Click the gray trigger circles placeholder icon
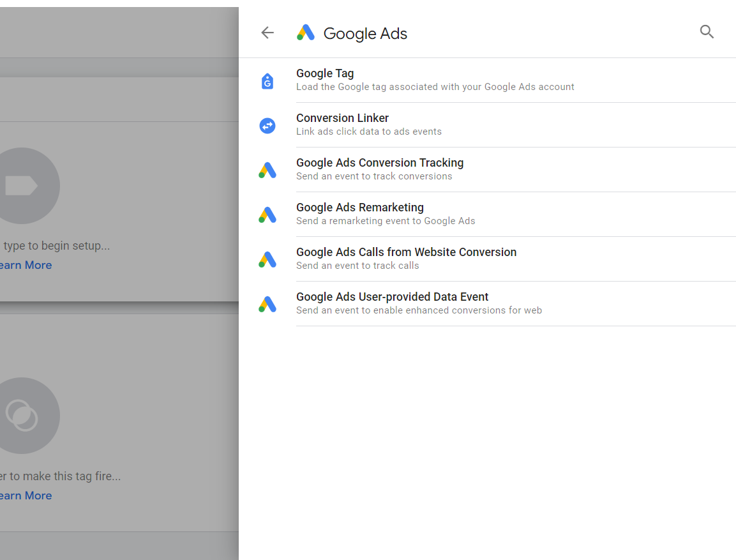 click(x=22, y=416)
